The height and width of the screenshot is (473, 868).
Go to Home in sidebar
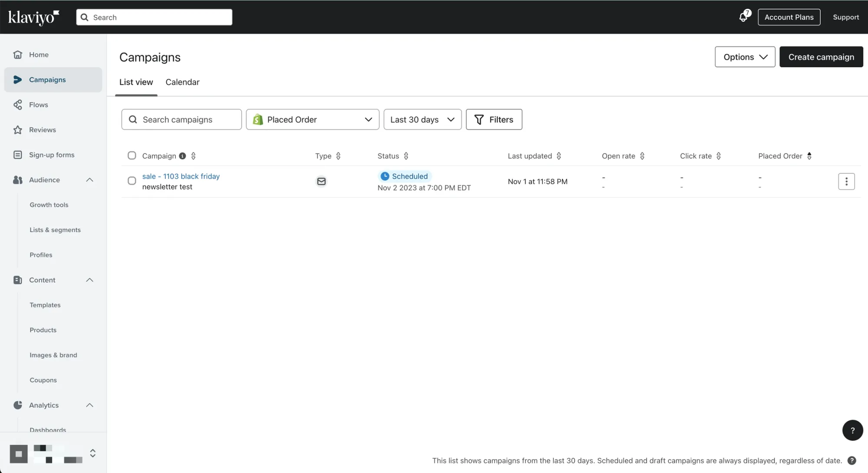[53, 55]
